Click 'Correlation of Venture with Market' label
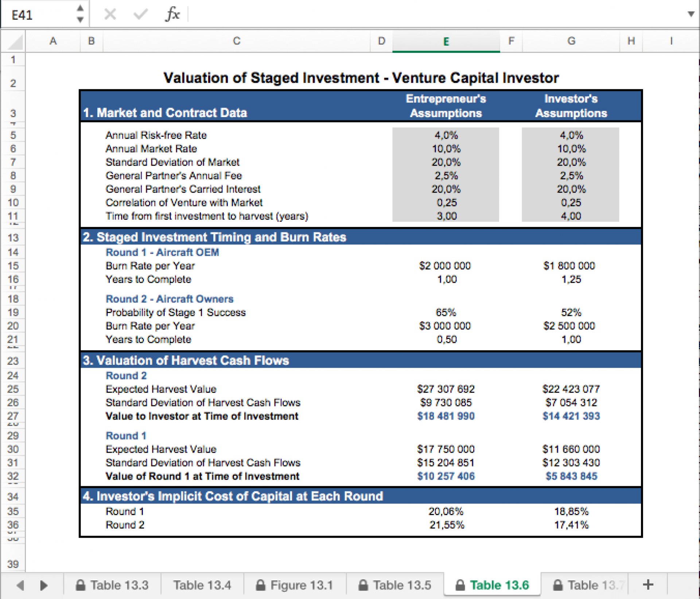 point(184,202)
